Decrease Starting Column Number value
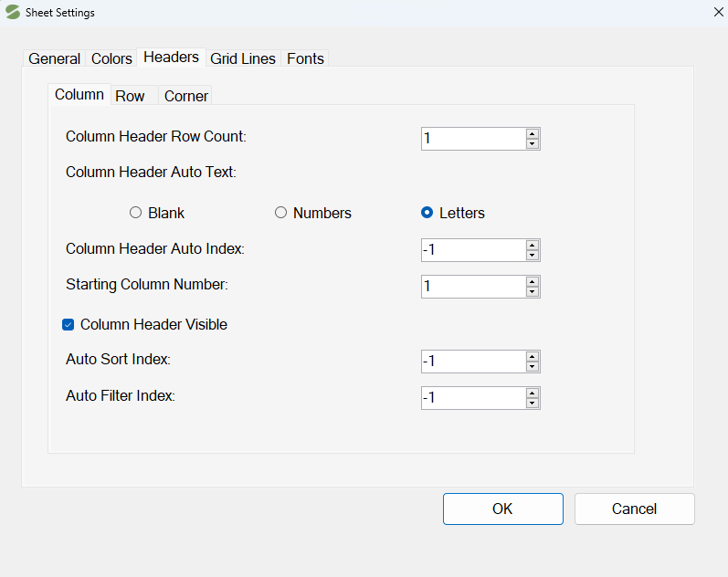This screenshot has width=728, height=577. tap(533, 292)
